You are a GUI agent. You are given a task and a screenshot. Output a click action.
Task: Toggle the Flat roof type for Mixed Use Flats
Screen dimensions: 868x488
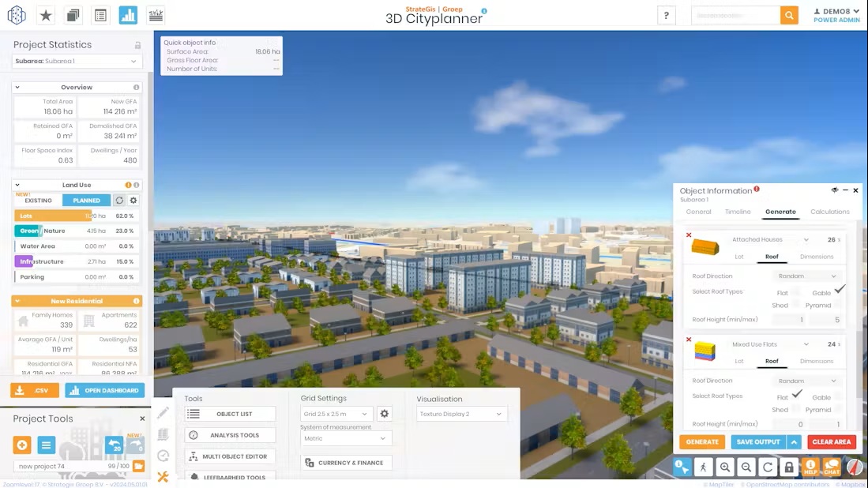coord(797,395)
